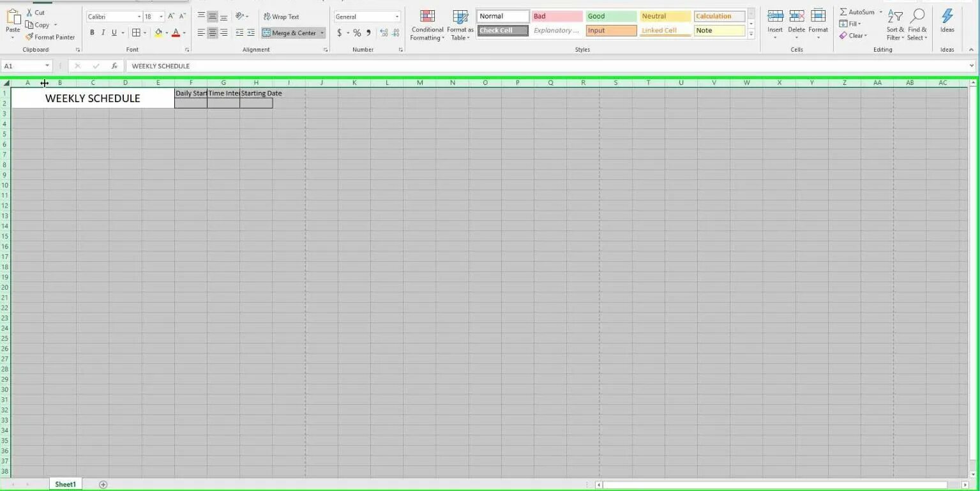Click Merge & Center button
980x491 pixels.
click(289, 33)
